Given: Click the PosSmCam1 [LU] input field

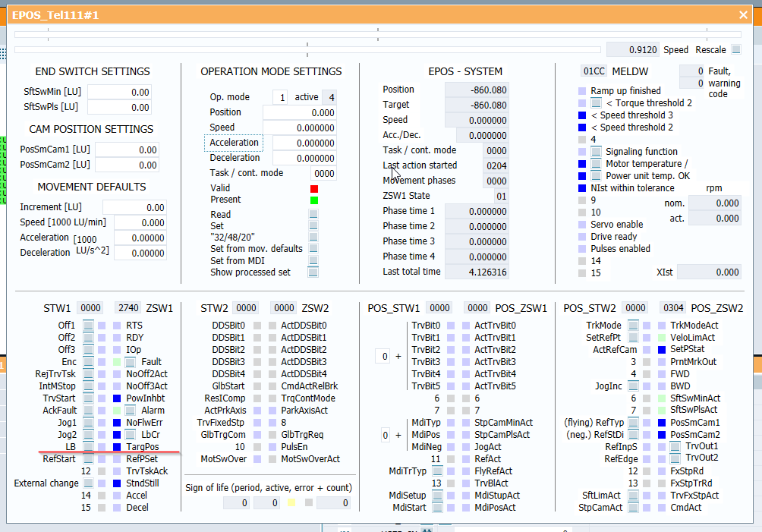Looking at the screenshot, I should [127, 150].
